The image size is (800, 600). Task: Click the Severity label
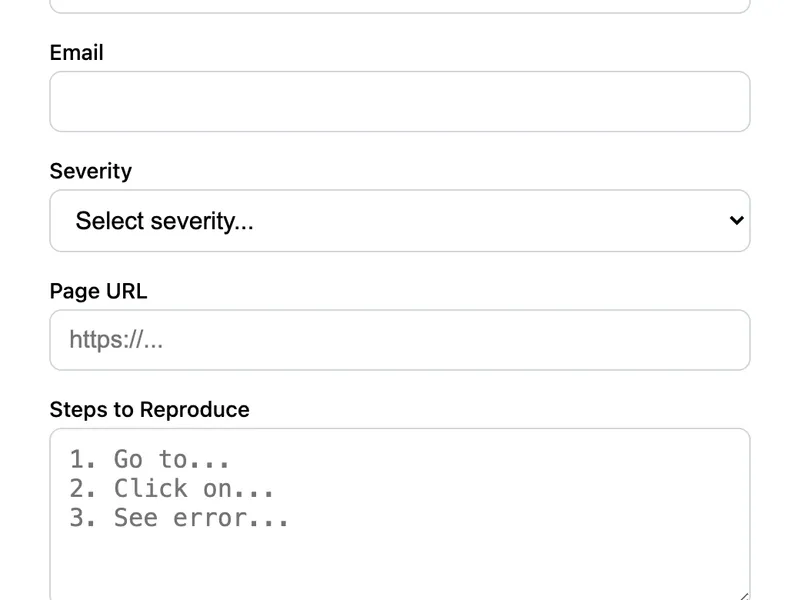click(x=90, y=171)
